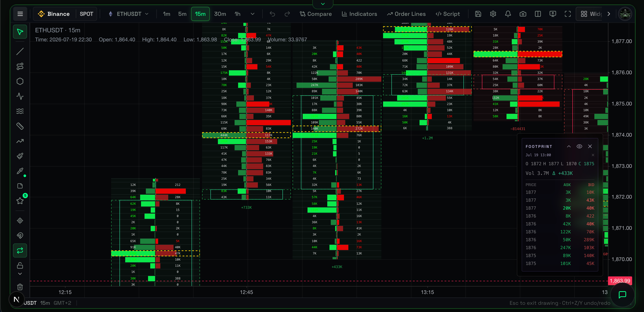The width and height of the screenshot is (644, 312).
Task: Click the 1,863.99 current price label
Action: [x=620, y=281]
